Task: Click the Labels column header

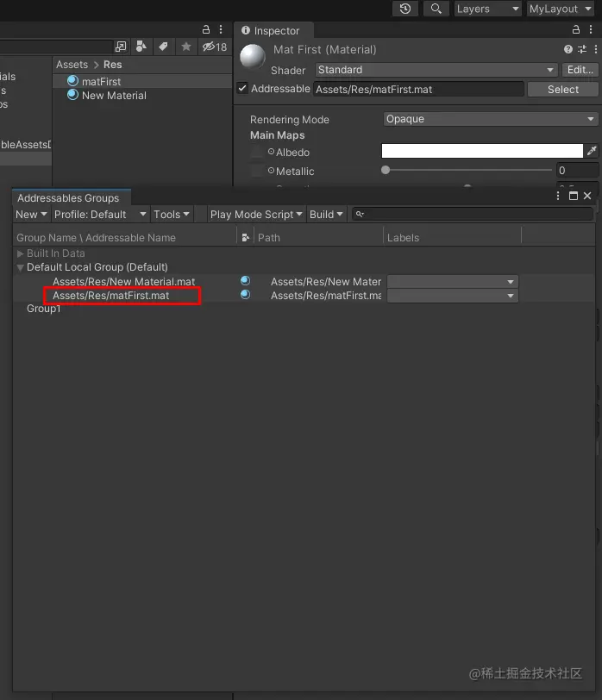Action: 452,238
